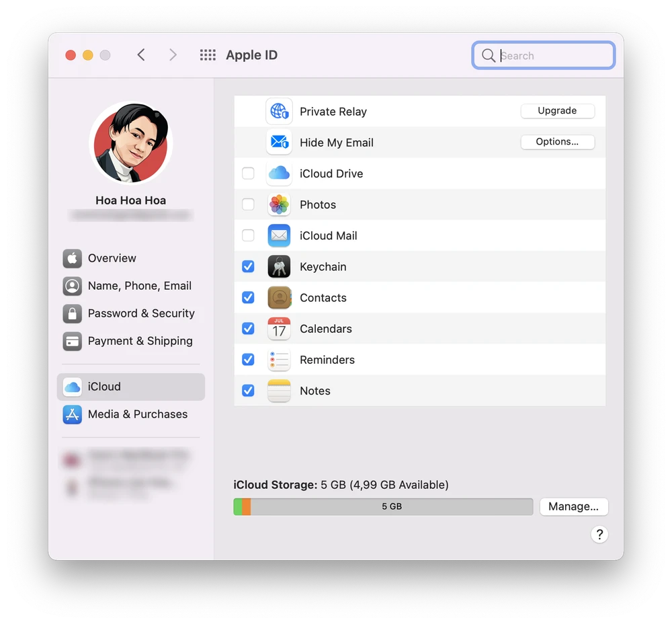Image resolution: width=672 pixels, height=624 pixels.
Task: Click the Keychain icon
Action: pyautogui.click(x=279, y=266)
